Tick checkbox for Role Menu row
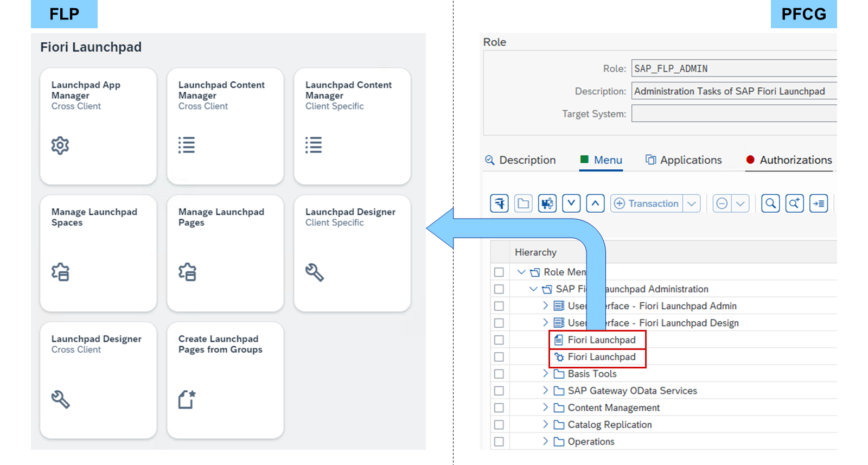The height and width of the screenshot is (465, 868). pyautogui.click(x=499, y=272)
